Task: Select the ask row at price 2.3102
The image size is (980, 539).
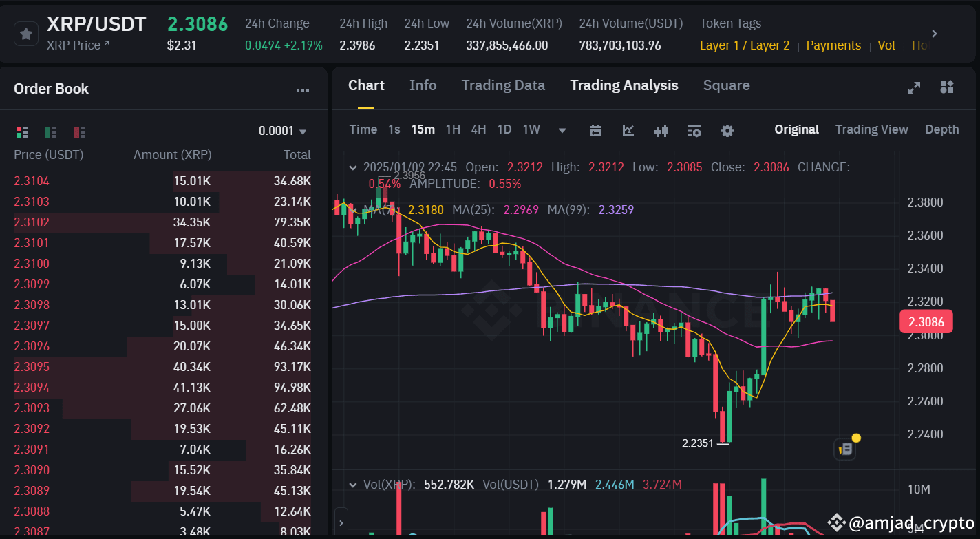Action: click(162, 222)
